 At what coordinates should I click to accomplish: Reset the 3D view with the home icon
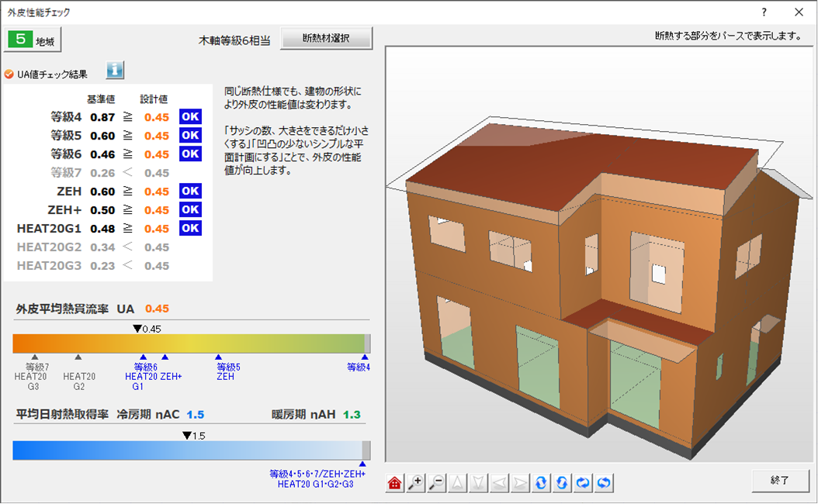coord(395,482)
